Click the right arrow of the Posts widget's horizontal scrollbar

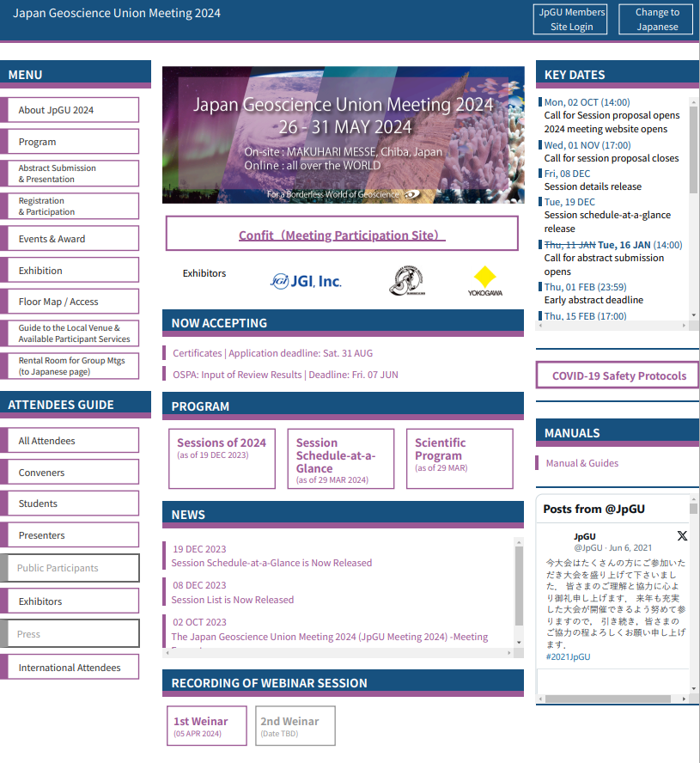point(685,699)
